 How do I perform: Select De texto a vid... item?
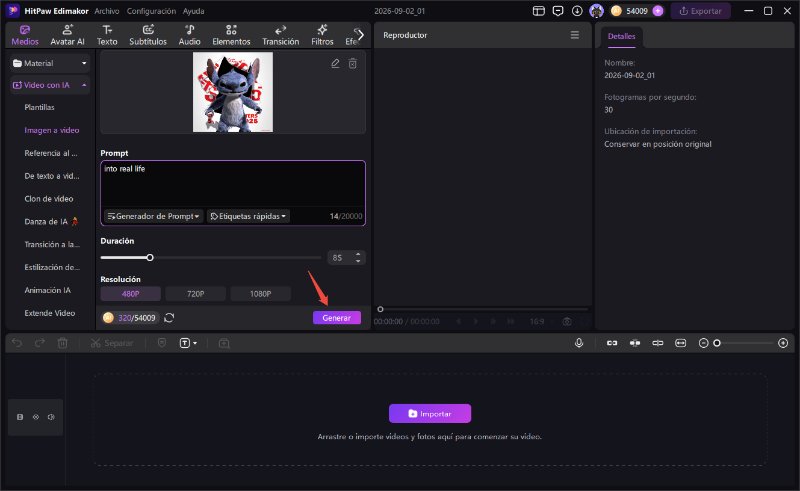tap(52, 176)
